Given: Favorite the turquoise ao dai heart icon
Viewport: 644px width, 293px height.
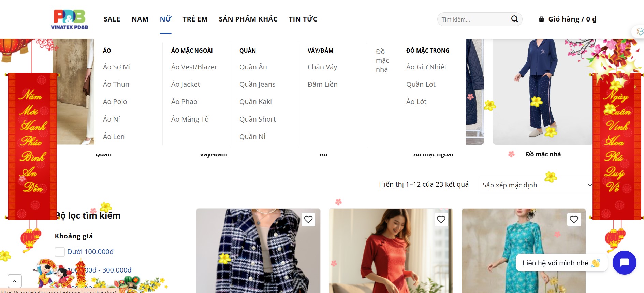Looking at the screenshot, I should pyautogui.click(x=574, y=219).
